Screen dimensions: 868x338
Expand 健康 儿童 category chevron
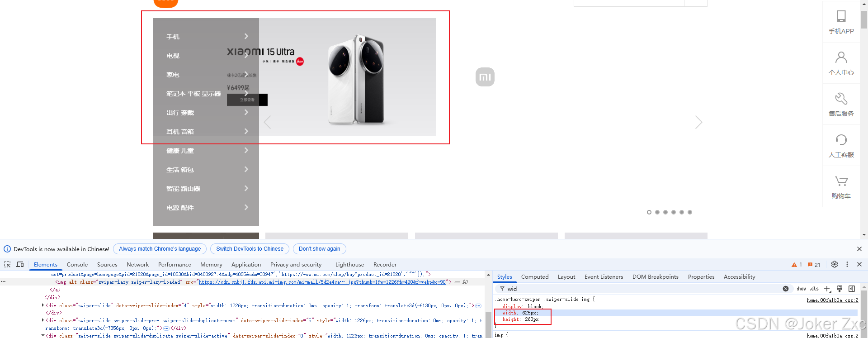pos(246,150)
